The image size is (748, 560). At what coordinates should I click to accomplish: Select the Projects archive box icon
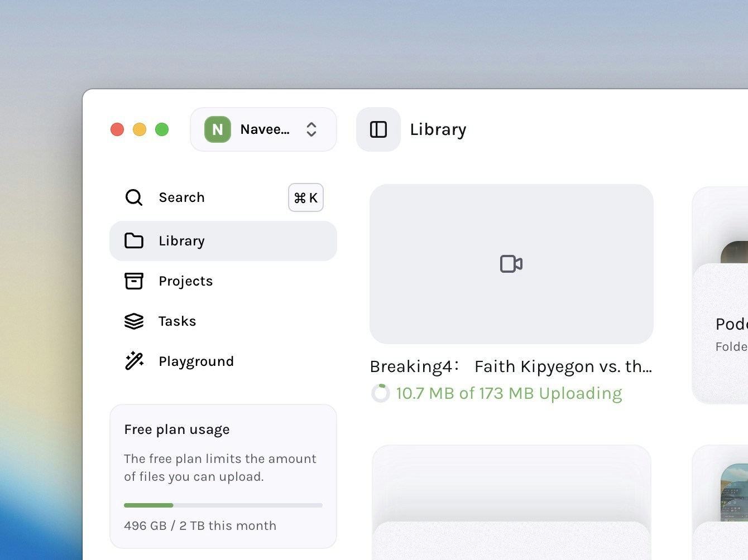pyautogui.click(x=134, y=281)
